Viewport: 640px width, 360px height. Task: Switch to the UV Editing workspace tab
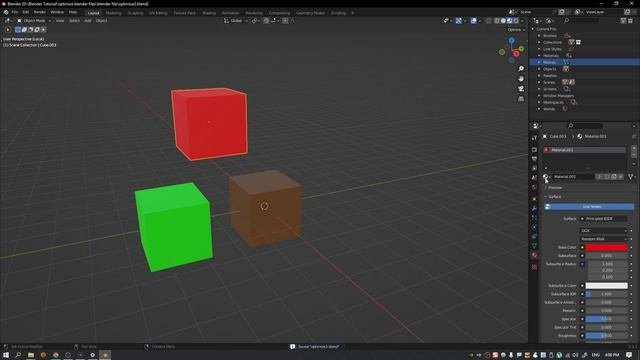coord(158,13)
